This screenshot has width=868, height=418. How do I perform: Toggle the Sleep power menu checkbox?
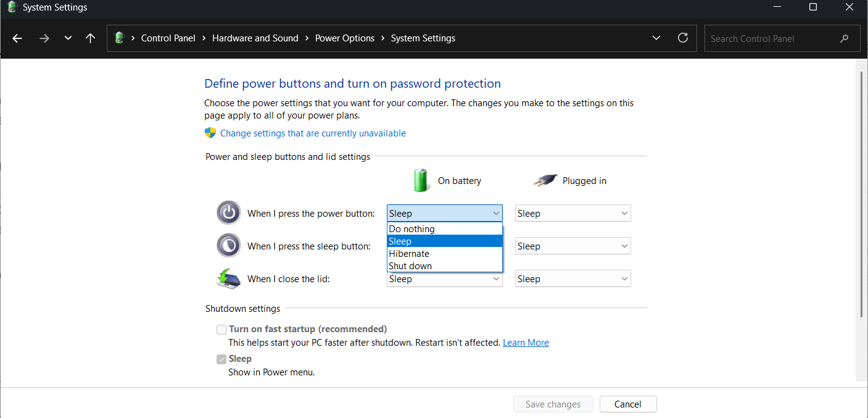tap(221, 359)
